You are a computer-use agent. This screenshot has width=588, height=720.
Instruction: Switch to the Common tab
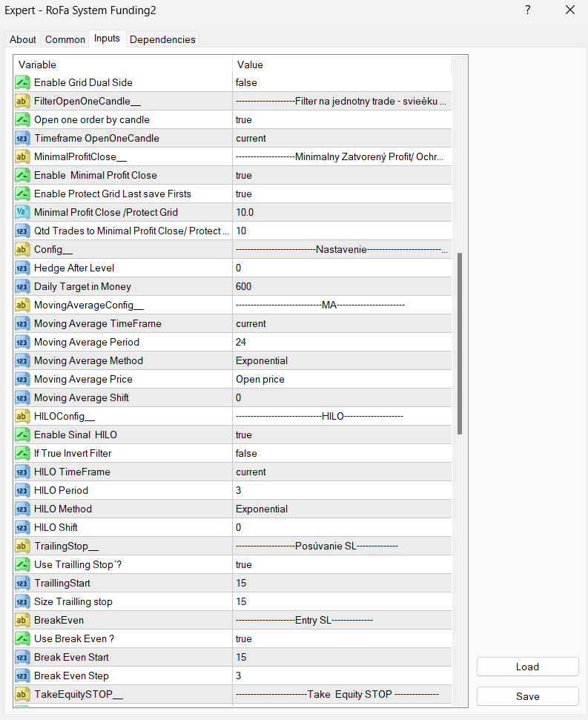pyautogui.click(x=65, y=39)
